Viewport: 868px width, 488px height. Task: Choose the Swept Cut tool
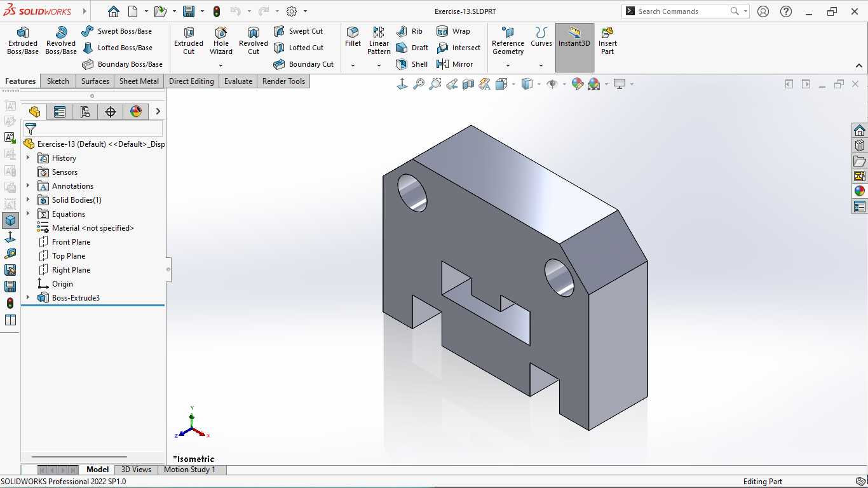tap(298, 31)
